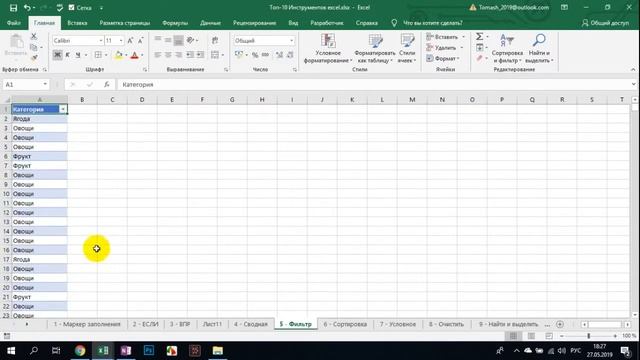Open the 6 - Сортировка sheet tab
This screenshot has height=360, width=640.
click(345, 324)
